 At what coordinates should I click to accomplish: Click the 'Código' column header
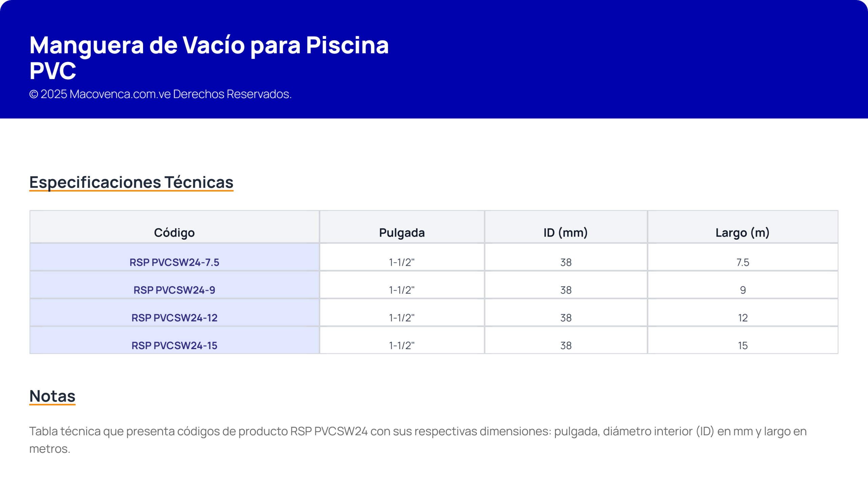[174, 233]
